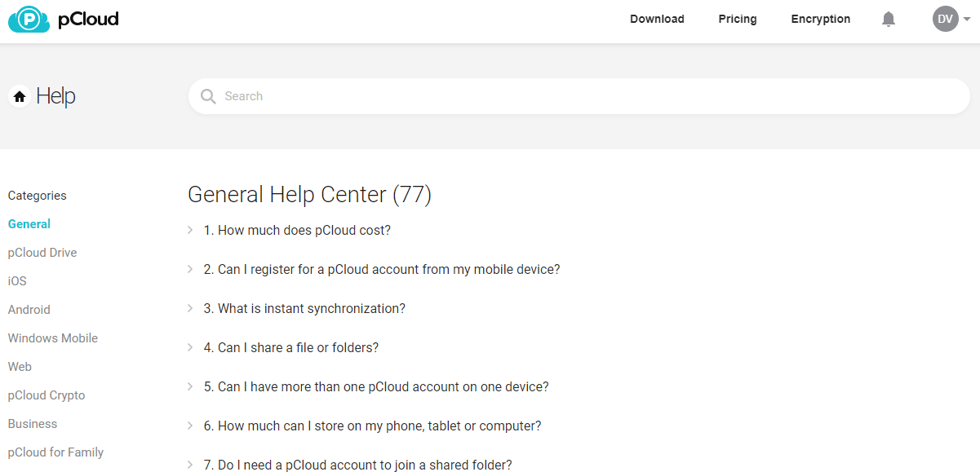Select the pCloud Crypto category
The height and width of the screenshot is (472, 980).
(x=47, y=395)
